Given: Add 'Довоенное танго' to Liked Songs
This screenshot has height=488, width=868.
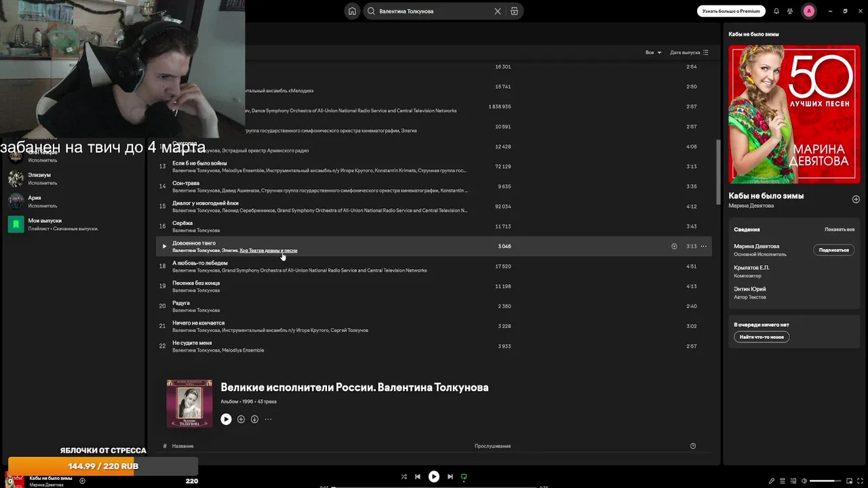Looking at the screenshot, I should click(x=674, y=246).
